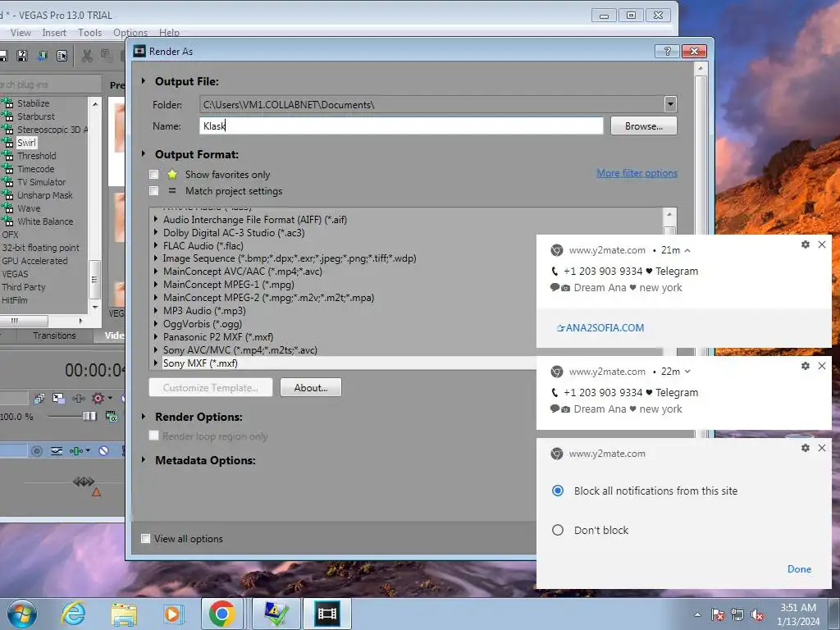Open Internet Explorer from the taskbar

pyautogui.click(x=73, y=614)
